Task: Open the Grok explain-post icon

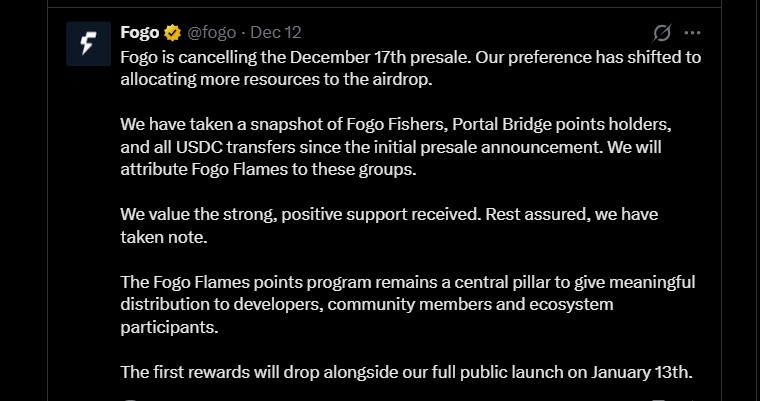Action: [x=660, y=33]
